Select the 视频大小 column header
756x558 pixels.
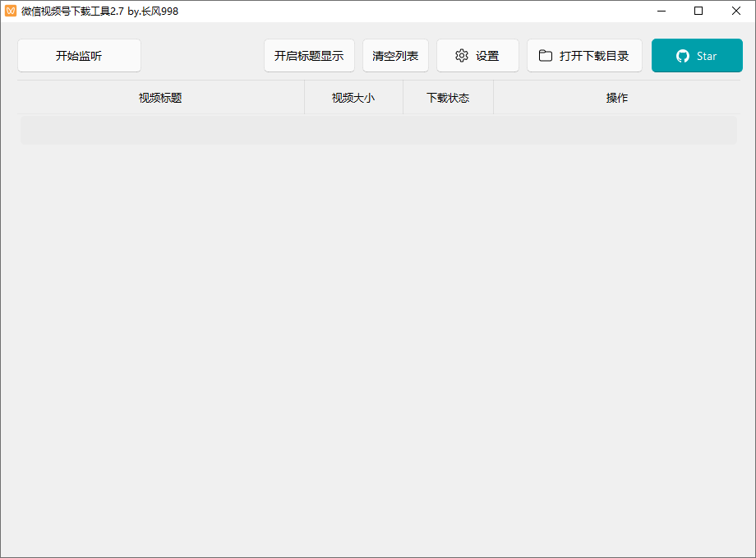coord(353,98)
